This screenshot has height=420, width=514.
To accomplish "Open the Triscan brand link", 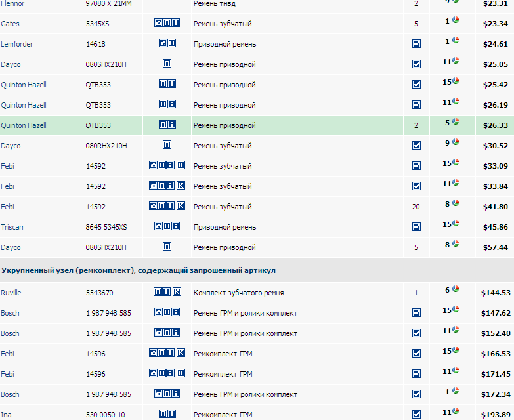I will (12, 227).
